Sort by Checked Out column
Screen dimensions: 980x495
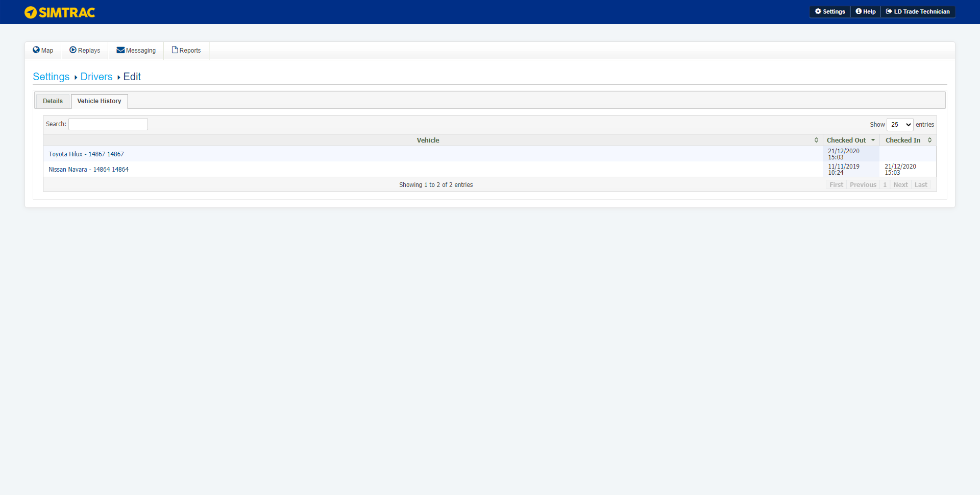click(851, 140)
